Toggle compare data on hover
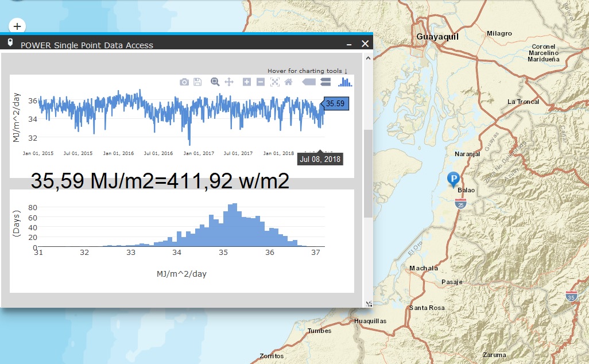This screenshot has width=589, height=364. point(325,82)
